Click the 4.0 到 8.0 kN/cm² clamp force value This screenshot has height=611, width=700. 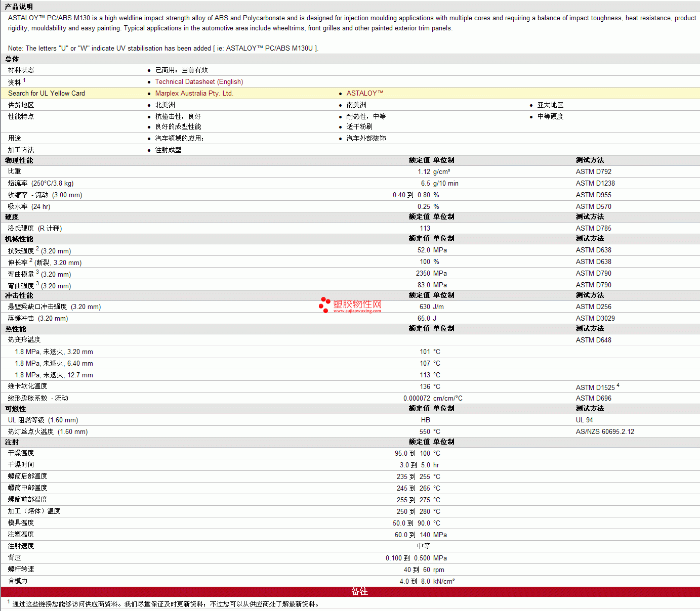coord(427,581)
